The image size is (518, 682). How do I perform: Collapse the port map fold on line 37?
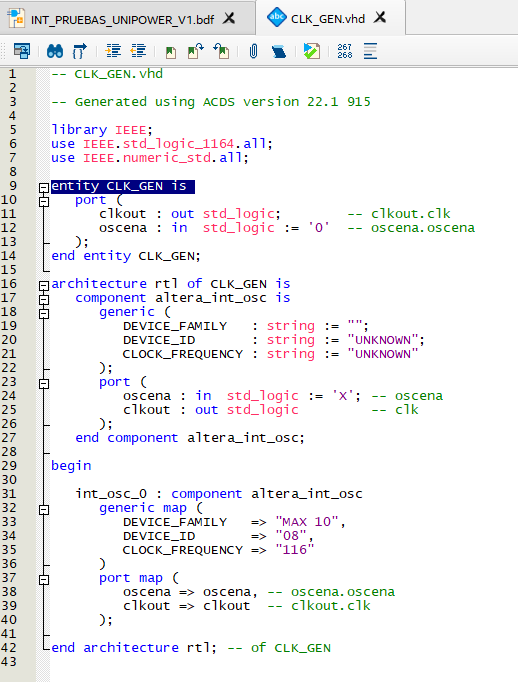pyautogui.click(x=43, y=579)
